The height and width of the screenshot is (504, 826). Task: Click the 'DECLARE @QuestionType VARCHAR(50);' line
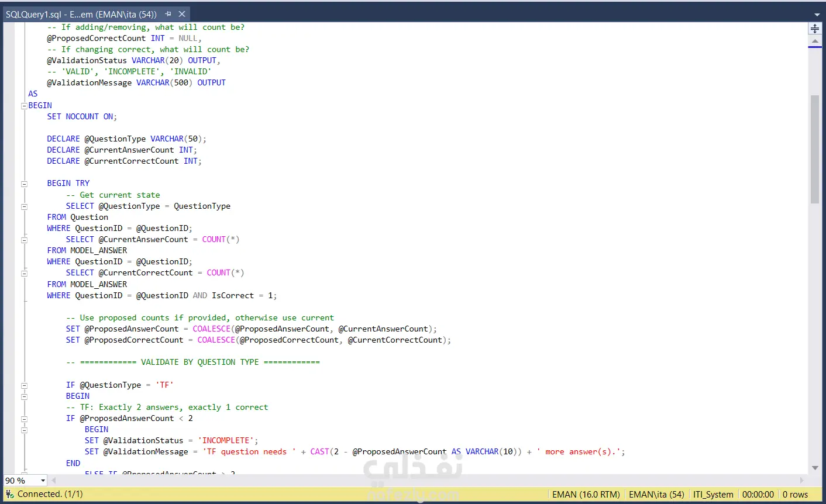pos(126,139)
